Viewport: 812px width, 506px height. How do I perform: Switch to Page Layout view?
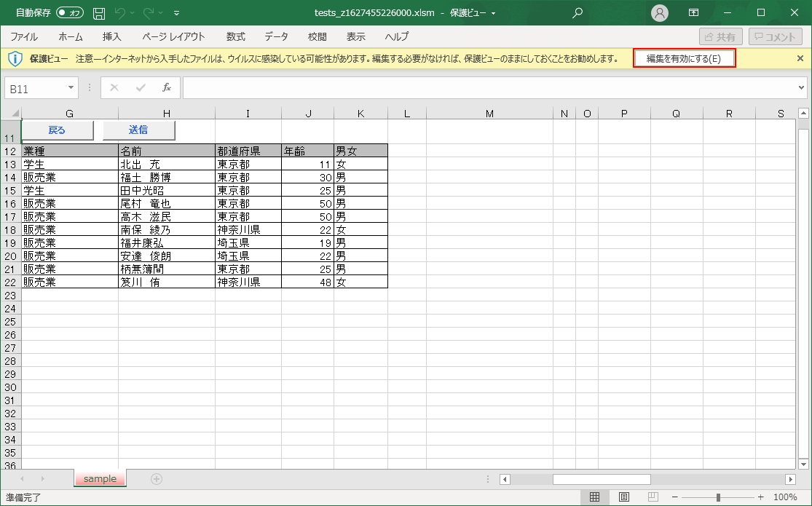pos(624,497)
